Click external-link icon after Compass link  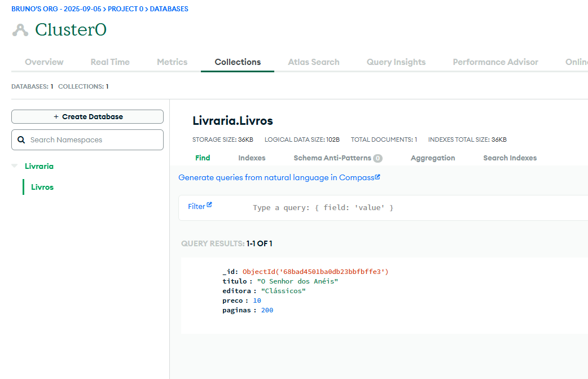pos(378,177)
